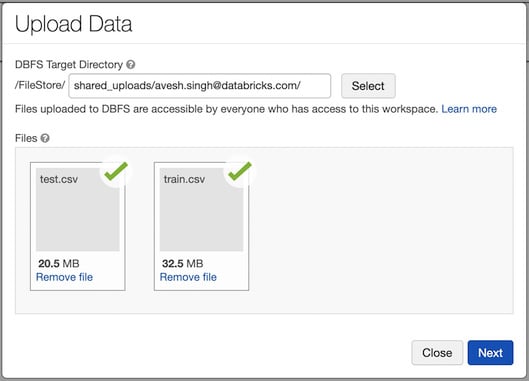Image resolution: width=529 pixels, height=381 pixels.
Task: Remove the test.csv file
Action: 64,277
